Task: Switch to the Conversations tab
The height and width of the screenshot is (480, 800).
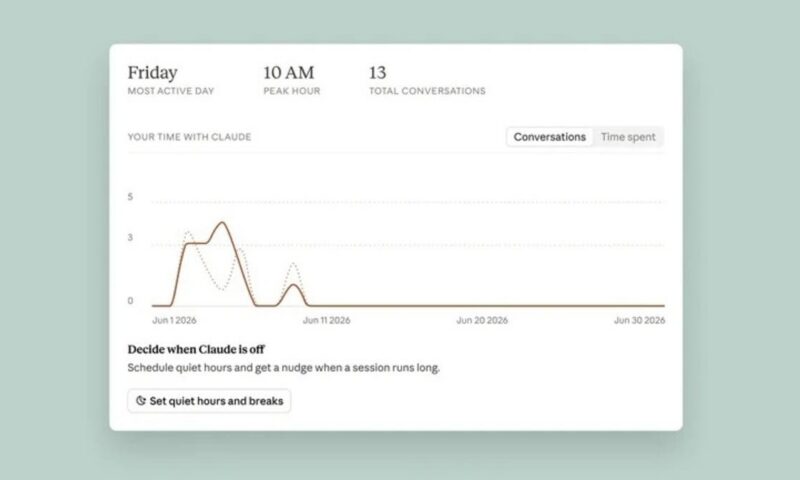Action: 549,137
